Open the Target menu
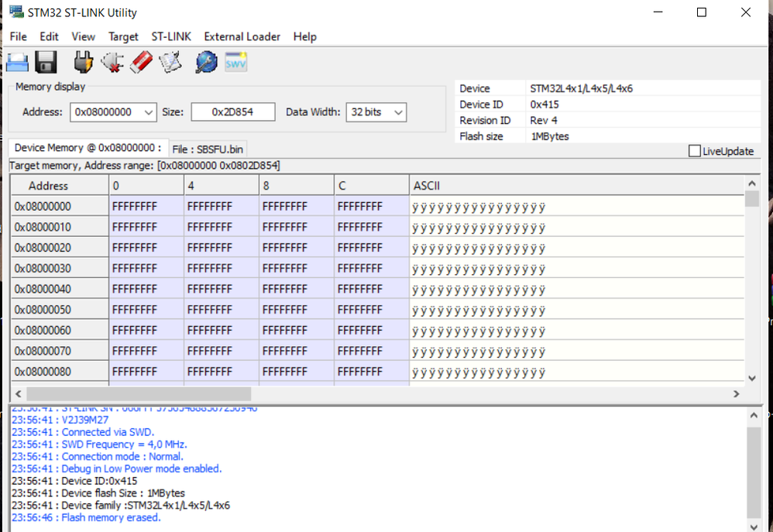 click(123, 36)
